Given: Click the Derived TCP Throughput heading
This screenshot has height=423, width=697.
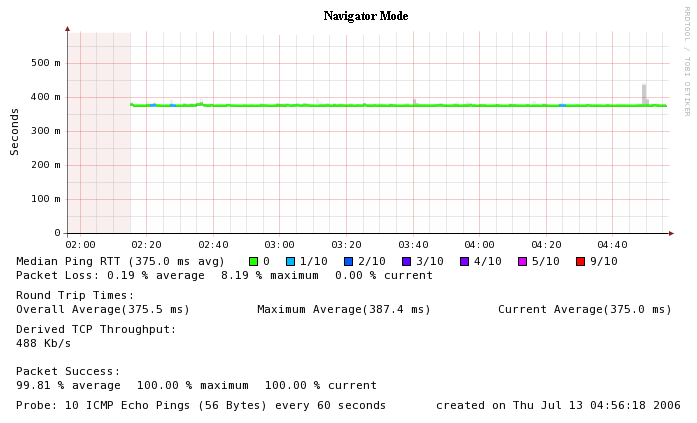Looking at the screenshot, I should click(96, 329).
